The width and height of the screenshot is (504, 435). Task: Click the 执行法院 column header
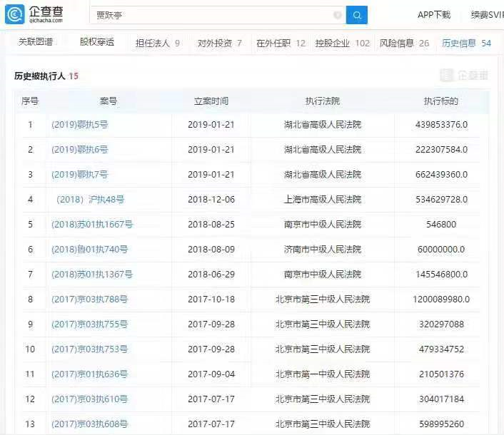click(x=323, y=101)
